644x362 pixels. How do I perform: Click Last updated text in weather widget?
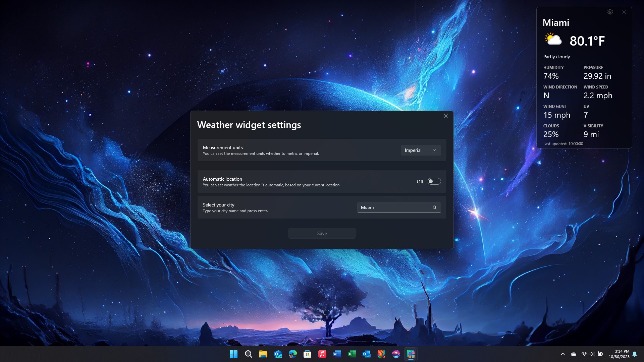563,143
